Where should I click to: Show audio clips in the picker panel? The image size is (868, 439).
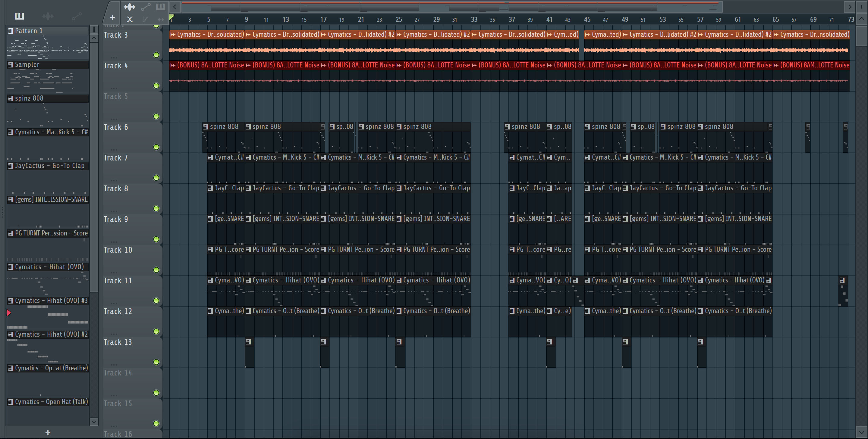48,16
